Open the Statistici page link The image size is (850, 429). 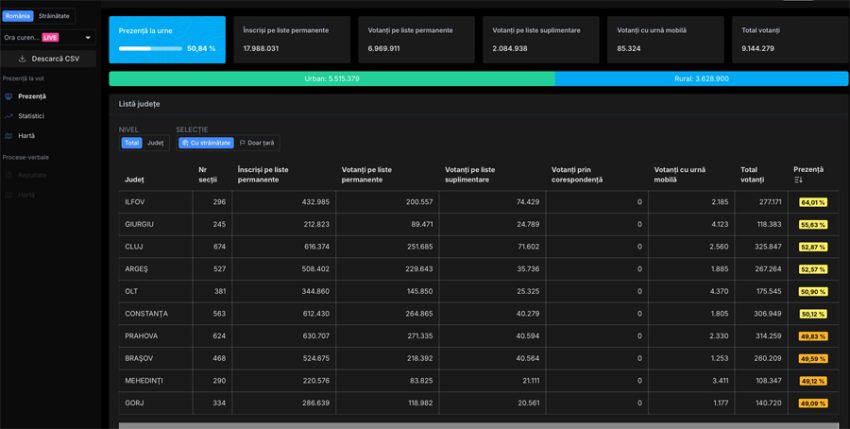pyautogui.click(x=31, y=116)
